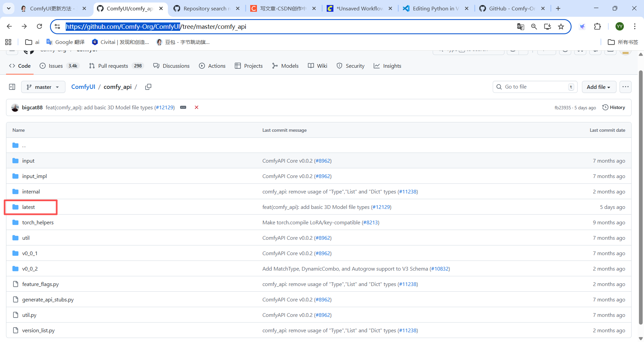Click the History clock icon
Viewport: 644px width, 342px height.
point(605,107)
